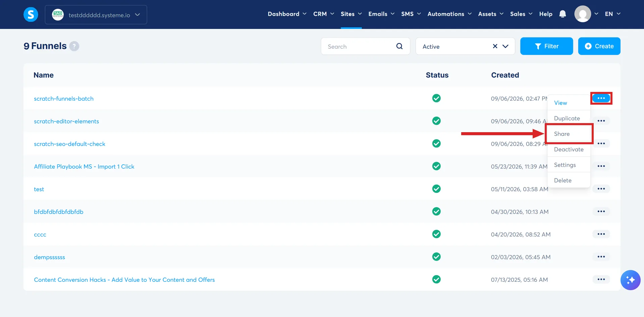Click status checkmark for Content Conversion Hacks

pyautogui.click(x=436, y=279)
